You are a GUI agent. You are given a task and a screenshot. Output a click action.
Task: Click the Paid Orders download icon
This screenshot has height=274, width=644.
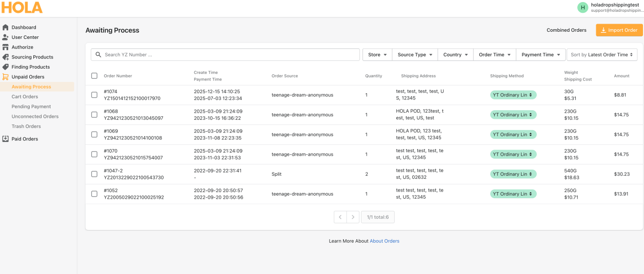(x=6, y=139)
